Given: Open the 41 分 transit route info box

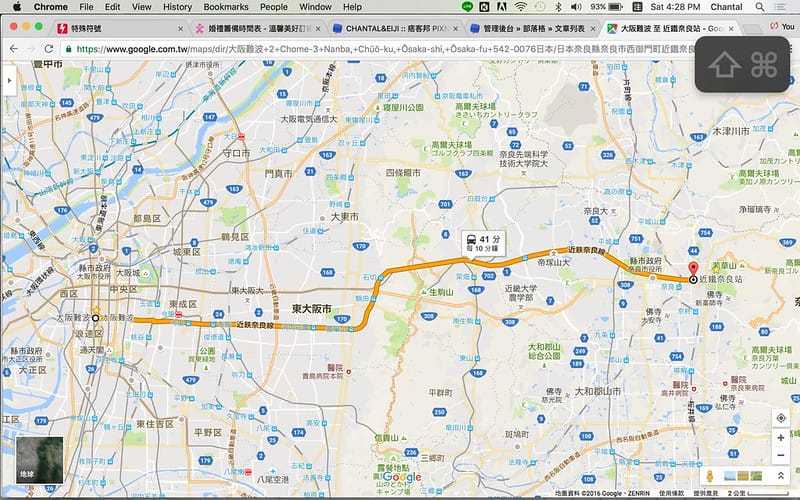Looking at the screenshot, I should click(x=483, y=243).
